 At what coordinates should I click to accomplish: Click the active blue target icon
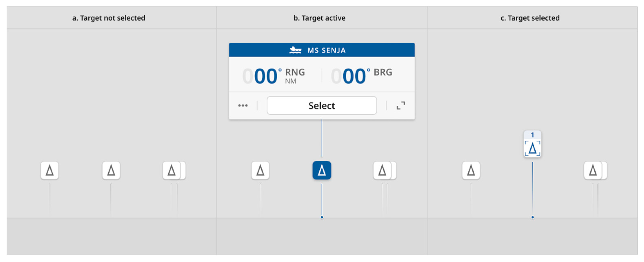point(322,171)
